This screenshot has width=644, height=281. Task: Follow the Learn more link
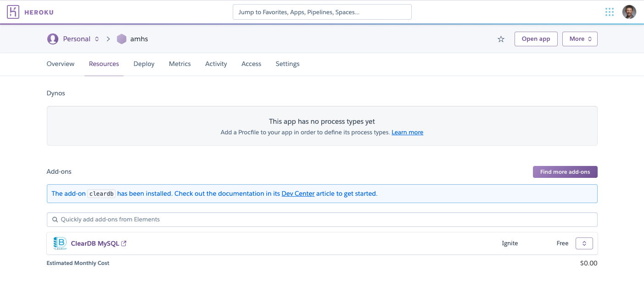407,132
